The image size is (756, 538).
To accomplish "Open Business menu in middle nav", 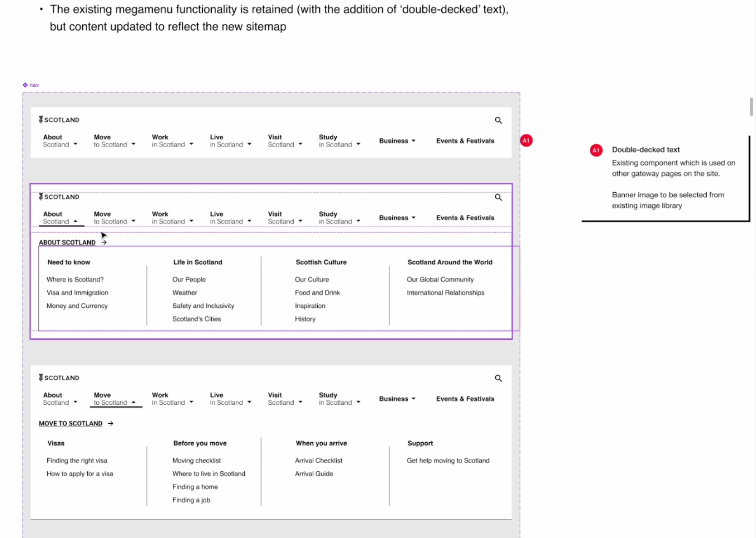I will [x=397, y=218].
